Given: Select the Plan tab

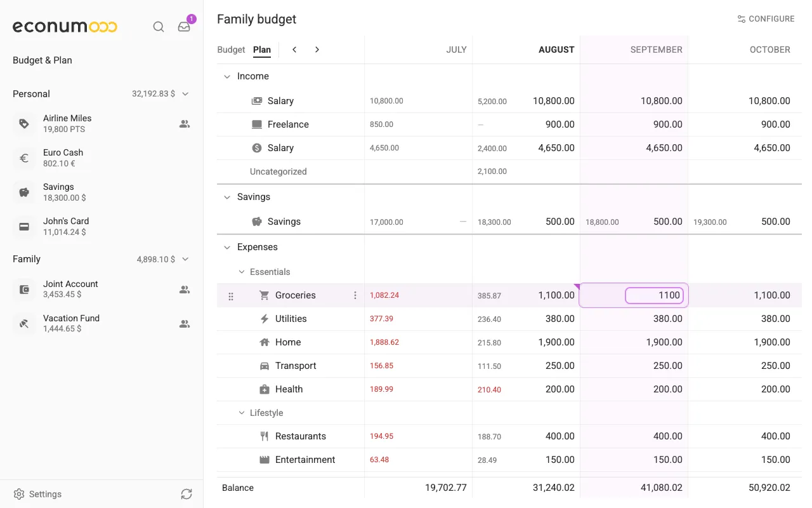Looking at the screenshot, I should click(x=262, y=50).
